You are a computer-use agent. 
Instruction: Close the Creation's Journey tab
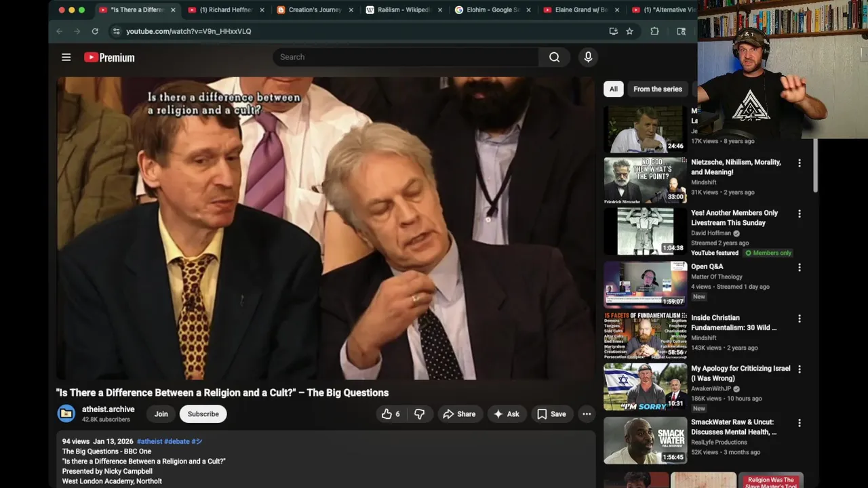pos(351,10)
